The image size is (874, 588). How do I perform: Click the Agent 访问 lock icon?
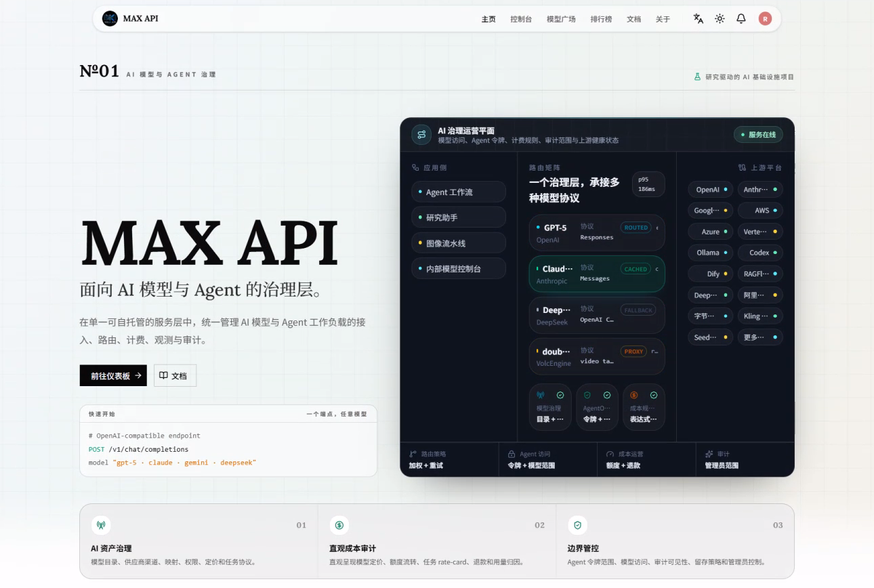point(512,454)
